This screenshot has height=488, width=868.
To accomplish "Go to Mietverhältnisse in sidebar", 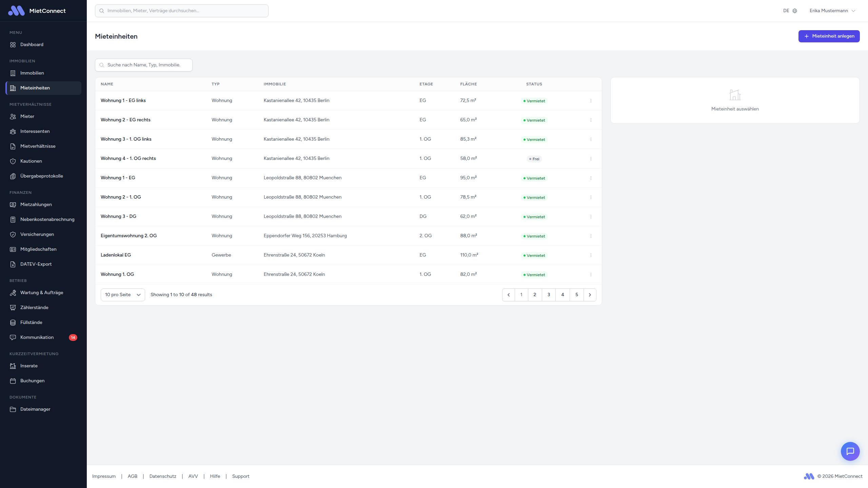I will pyautogui.click(x=38, y=146).
